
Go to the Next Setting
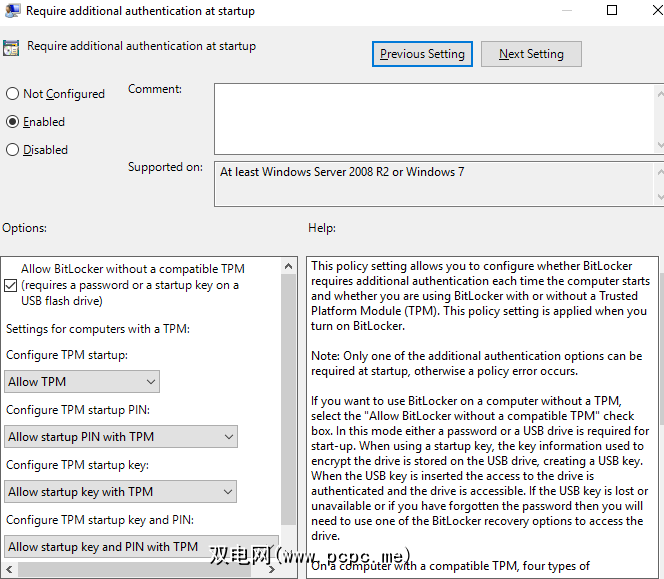click(x=531, y=54)
